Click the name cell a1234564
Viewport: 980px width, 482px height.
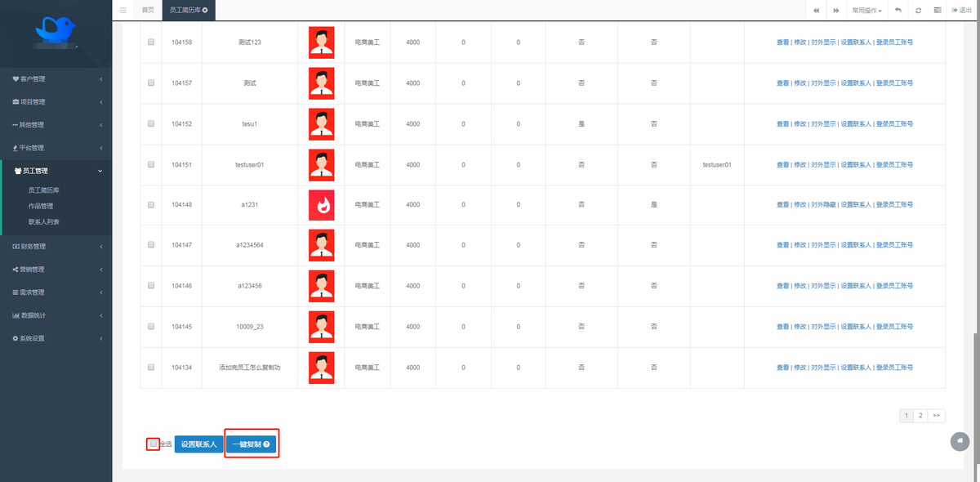coord(249,245)
